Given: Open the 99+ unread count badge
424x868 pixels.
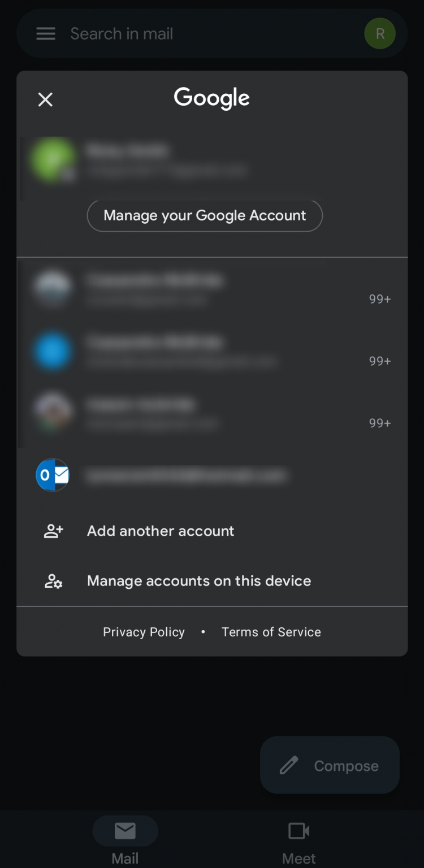Looking at the screenshot, I should [x=379, y=299].
